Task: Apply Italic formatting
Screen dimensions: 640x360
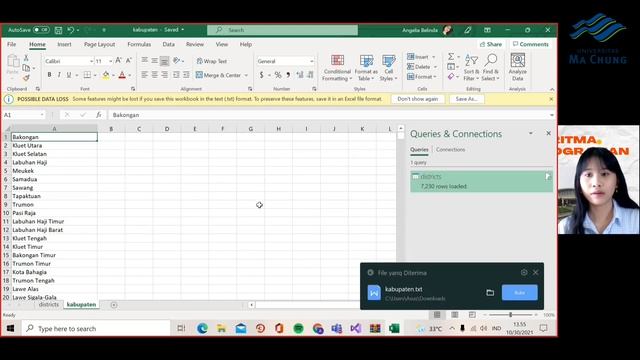Action: click(59, 75)
